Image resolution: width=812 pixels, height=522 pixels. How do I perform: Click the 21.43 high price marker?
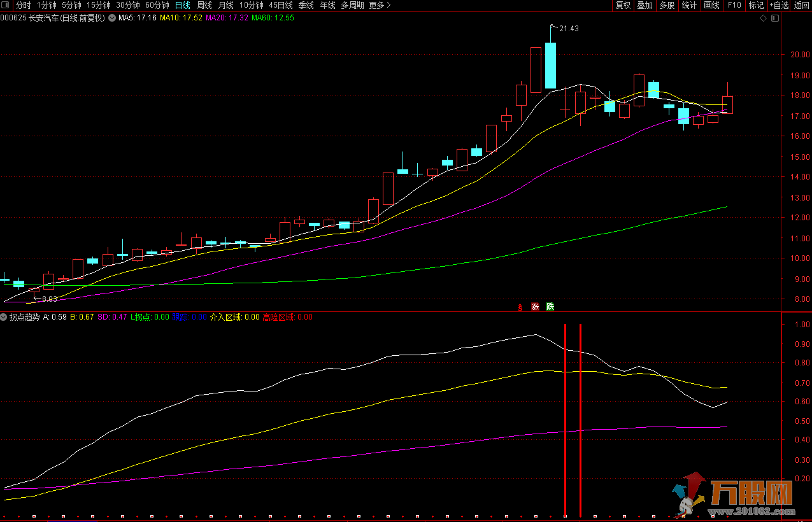click(x=569, y=29)
